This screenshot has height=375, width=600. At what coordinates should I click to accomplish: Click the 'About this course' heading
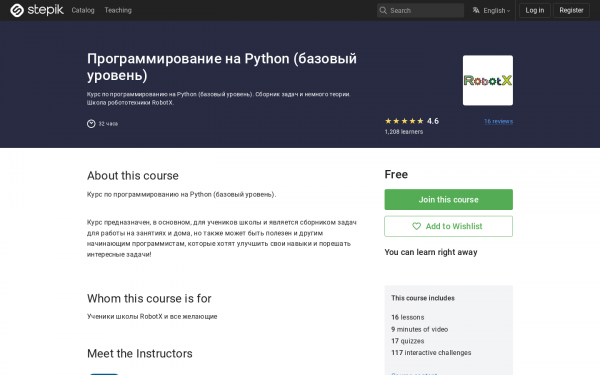click(x=133, y=176)
